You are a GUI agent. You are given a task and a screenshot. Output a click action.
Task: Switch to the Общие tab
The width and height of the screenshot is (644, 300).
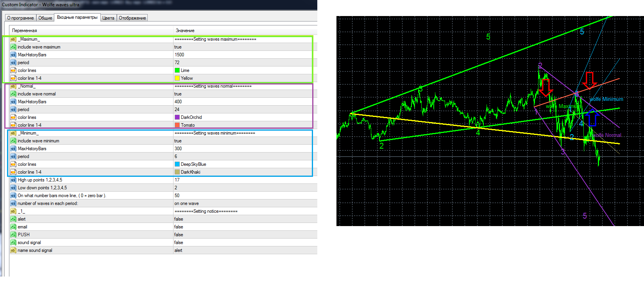[x=45, y=18]
